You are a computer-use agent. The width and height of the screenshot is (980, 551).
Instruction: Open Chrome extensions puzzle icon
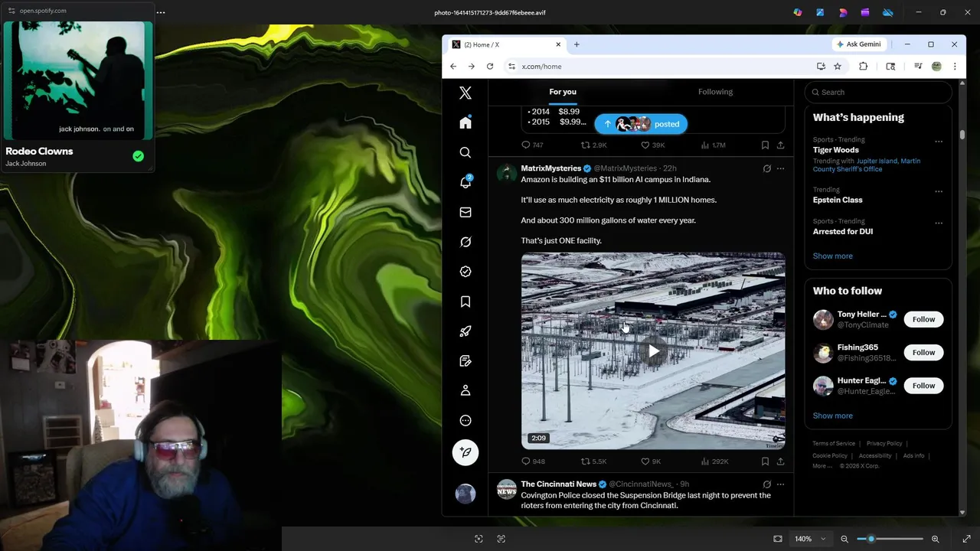pyautogui.click(x=863, y=67)
